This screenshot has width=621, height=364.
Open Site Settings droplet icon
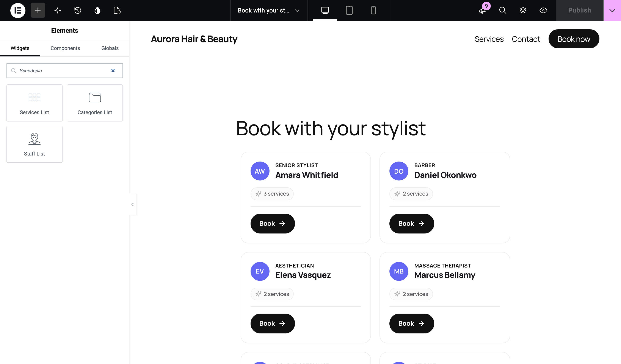[97, 10]
